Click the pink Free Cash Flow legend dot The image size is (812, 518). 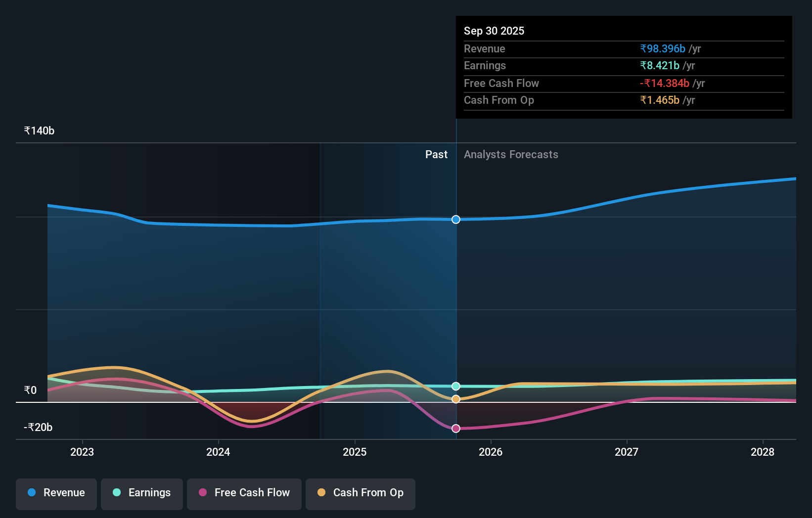pos(202,493)
